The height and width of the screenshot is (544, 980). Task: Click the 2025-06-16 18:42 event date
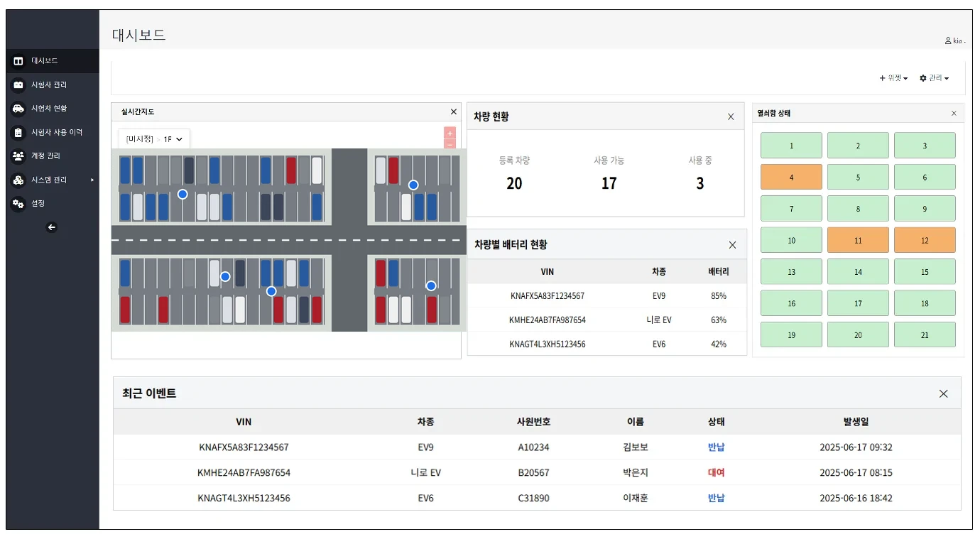click(x=856, y=499)
